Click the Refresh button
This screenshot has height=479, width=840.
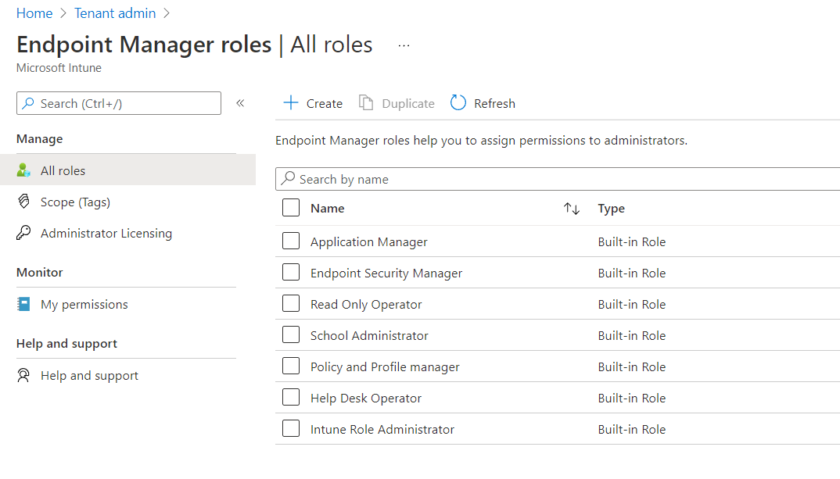pyautogui.click(x=483, y=103)
